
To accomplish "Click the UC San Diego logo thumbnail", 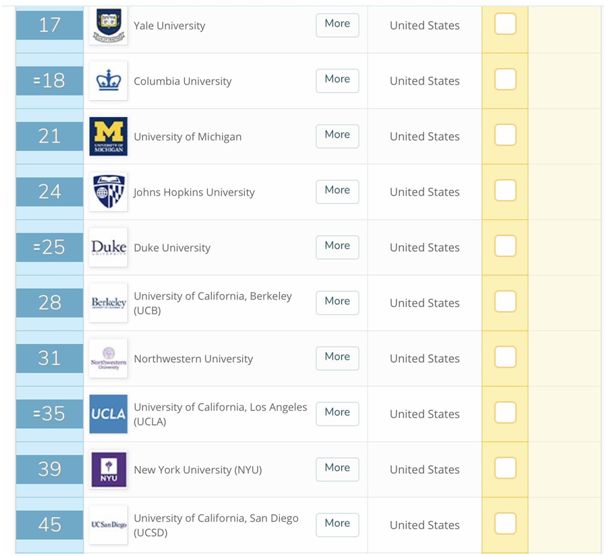I will [x=109, y=525].
